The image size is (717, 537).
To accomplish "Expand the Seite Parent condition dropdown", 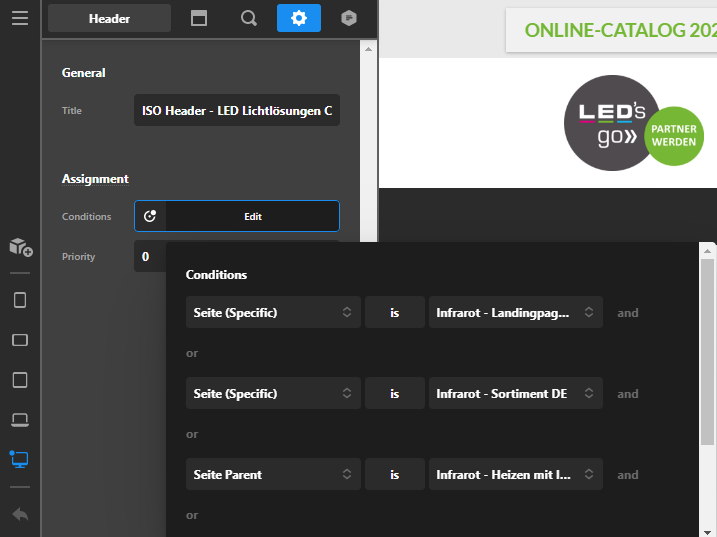I will coord(273,475).
